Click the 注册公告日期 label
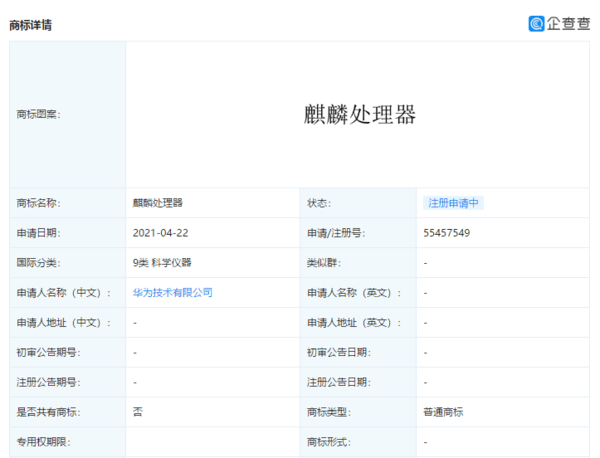The width and height of the screenshot is (600, 458). pos(338,382)
